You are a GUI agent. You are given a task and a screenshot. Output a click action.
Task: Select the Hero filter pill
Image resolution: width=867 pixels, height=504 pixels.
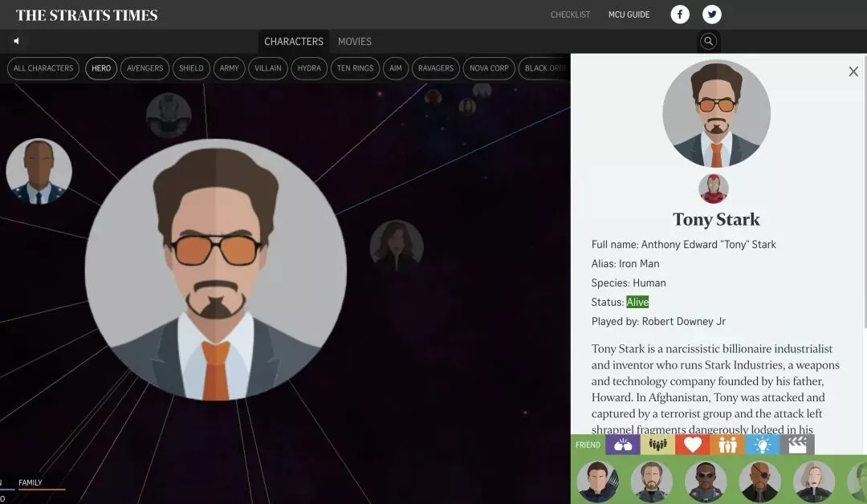pos(101,68)
